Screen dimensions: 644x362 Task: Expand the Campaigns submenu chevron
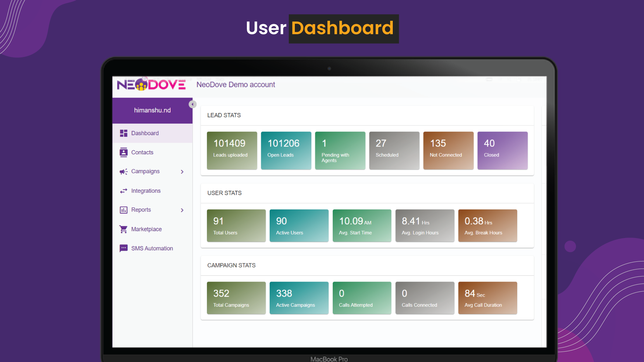click(182, 171)
